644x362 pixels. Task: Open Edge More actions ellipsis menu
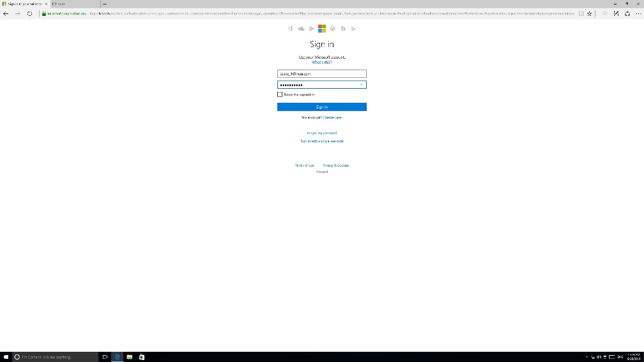click(638, 13)
